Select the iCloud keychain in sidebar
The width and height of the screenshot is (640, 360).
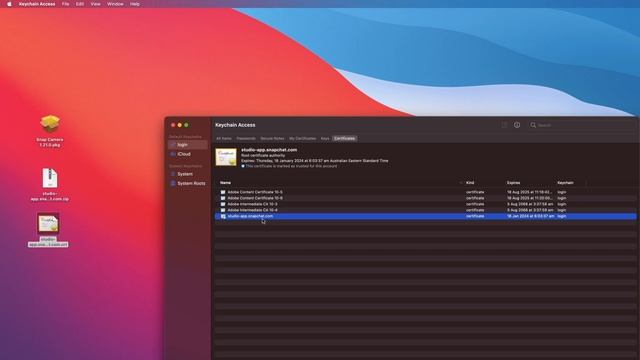click(x=188, y=154)
